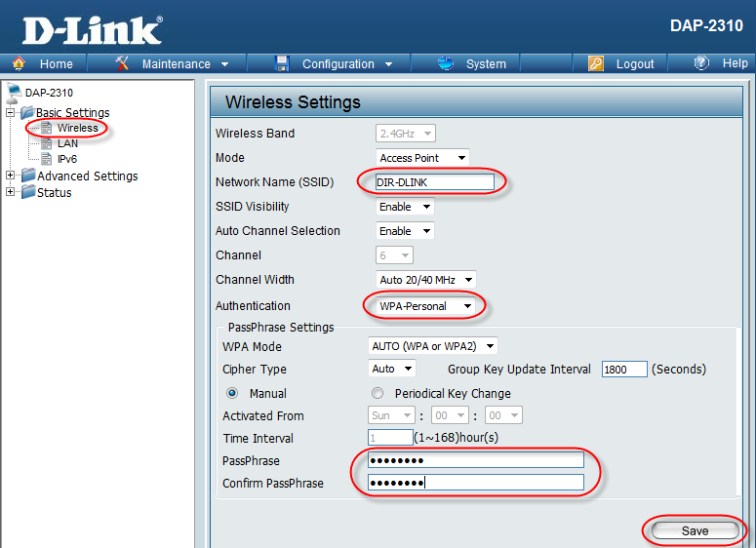The width and height of the screenshot is (756, 548).
Task: Select the Periodical Key Change radio button
Action: [378, 393]
